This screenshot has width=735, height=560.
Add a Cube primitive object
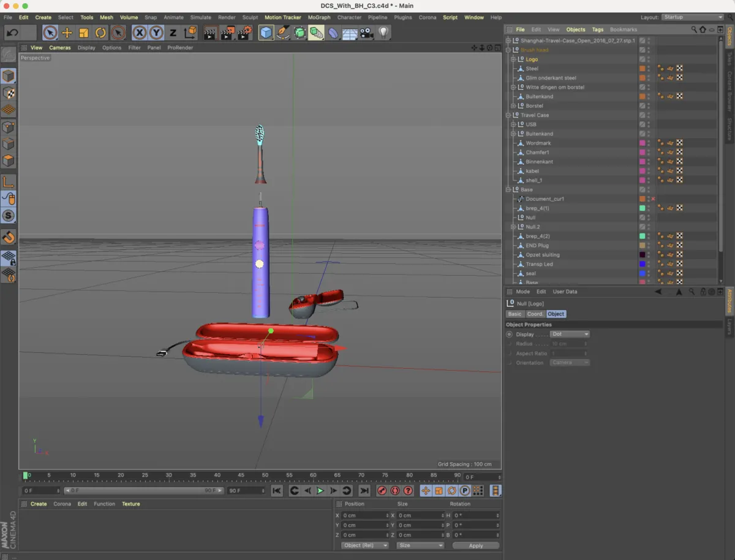(266, 33)
